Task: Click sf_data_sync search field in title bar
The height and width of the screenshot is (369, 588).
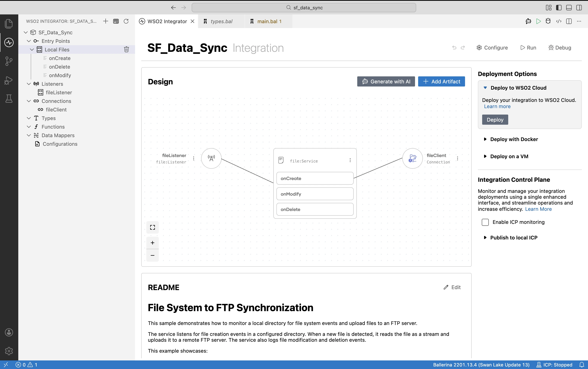Action: [x=304, y=8]
